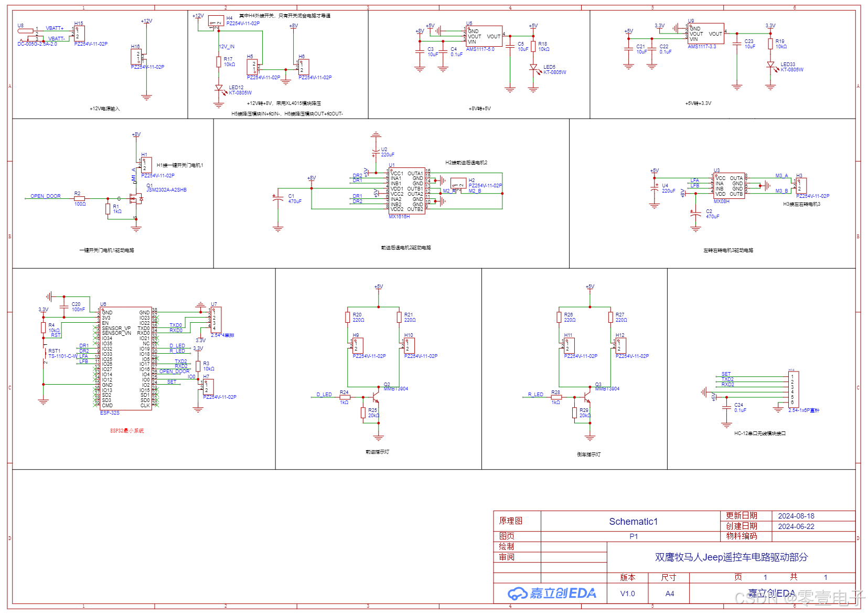
Task: Click resistor R17 10kΩ
Action: coord(219,62)
